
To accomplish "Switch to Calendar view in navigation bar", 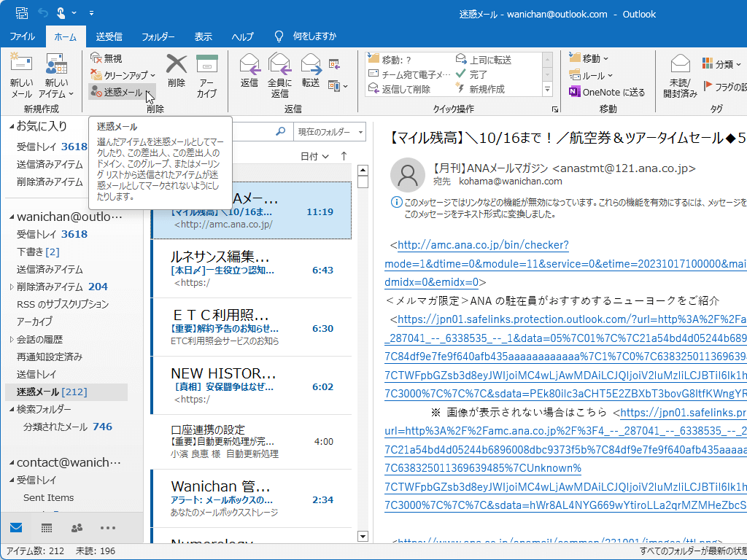I will (x=47, y=528).
